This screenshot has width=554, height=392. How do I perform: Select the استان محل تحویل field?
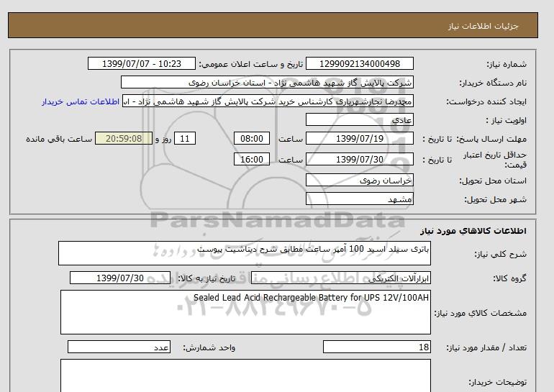360,181
